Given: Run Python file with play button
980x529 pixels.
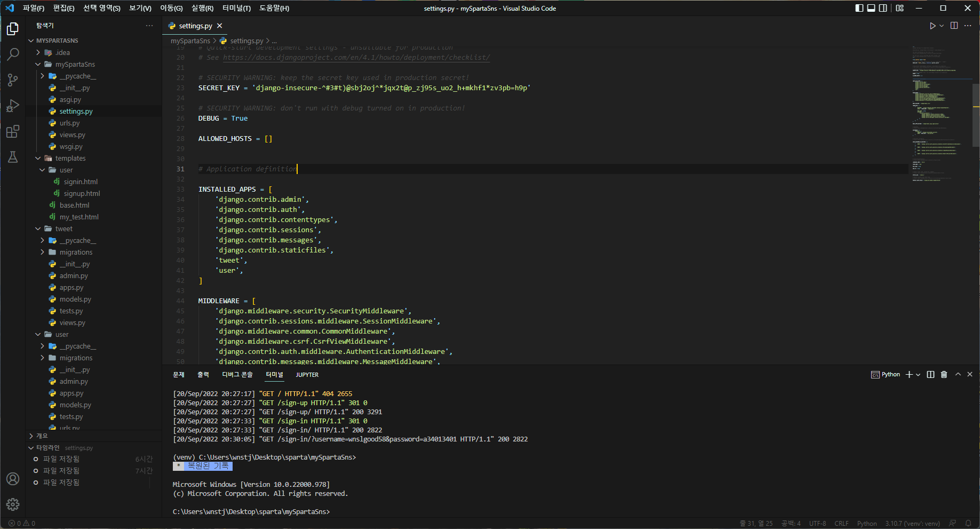Looking at the screenshot, I should tap(933, 26).
